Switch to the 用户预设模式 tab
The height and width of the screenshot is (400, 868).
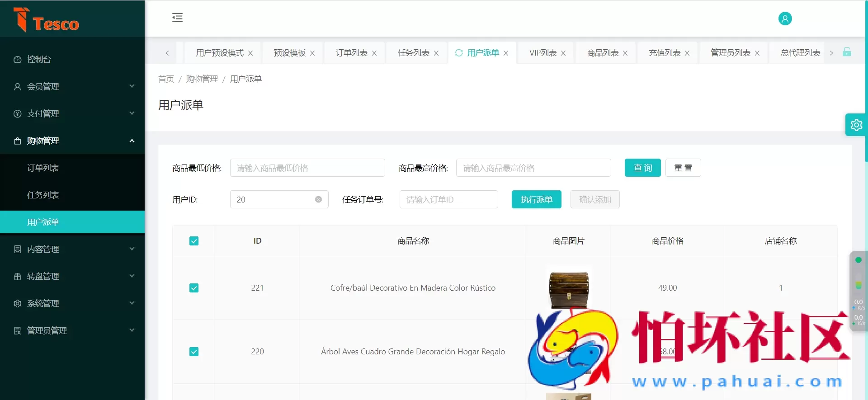pos(220,53)
